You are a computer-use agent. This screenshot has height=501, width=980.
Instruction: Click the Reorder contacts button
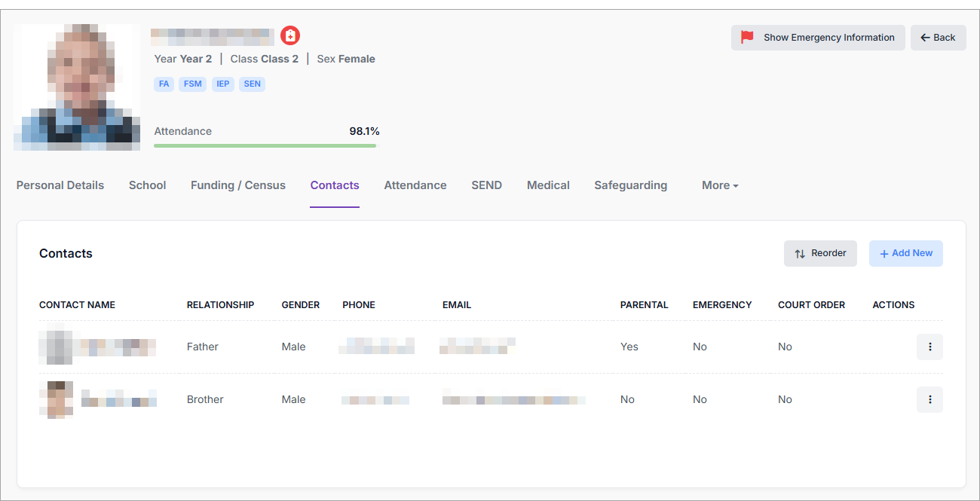(x=820, y=253)
